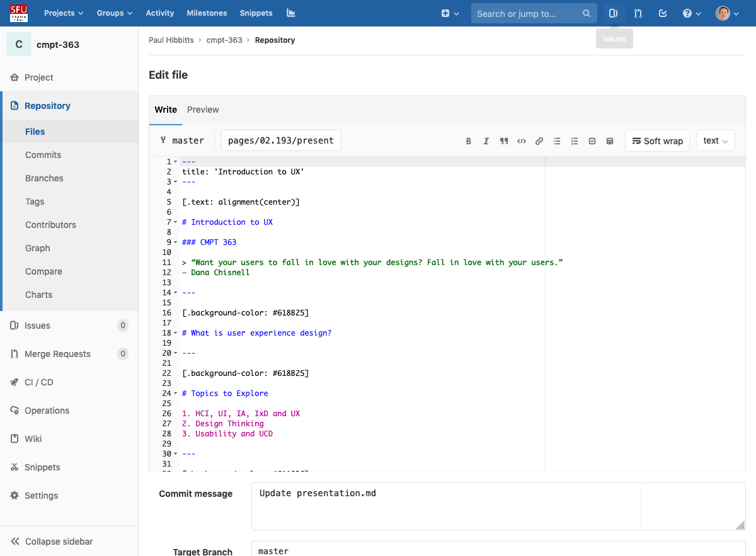Open Graph under Repository
756x556 pixels.
click(x=69, y=248)
